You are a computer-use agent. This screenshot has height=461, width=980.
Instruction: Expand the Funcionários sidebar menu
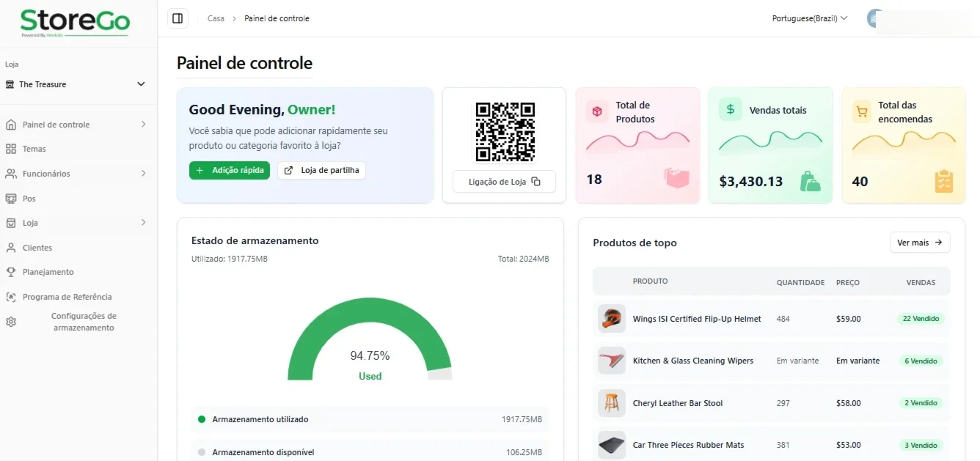coord(143,174)
